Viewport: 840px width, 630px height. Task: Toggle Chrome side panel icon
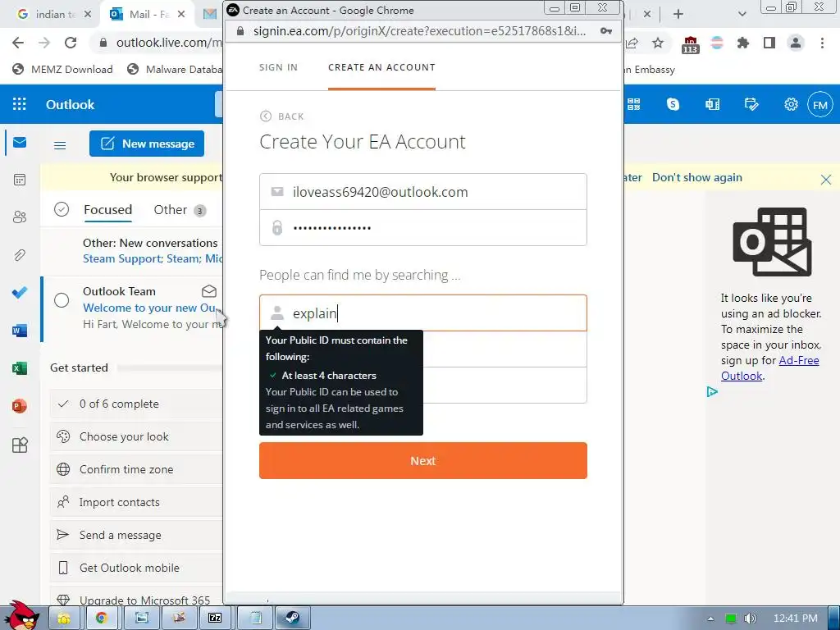pyautogui.click(x=769, y=43)
